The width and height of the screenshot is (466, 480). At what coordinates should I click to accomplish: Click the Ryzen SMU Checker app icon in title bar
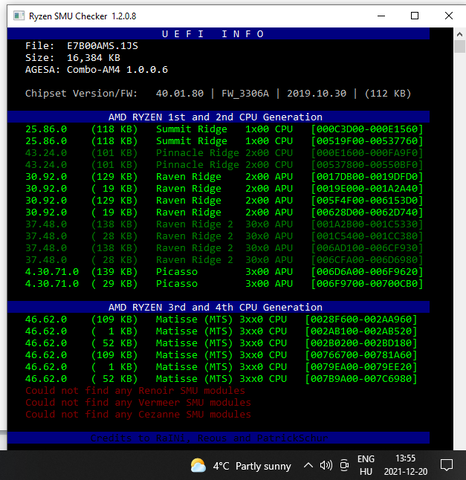point(19,16)
